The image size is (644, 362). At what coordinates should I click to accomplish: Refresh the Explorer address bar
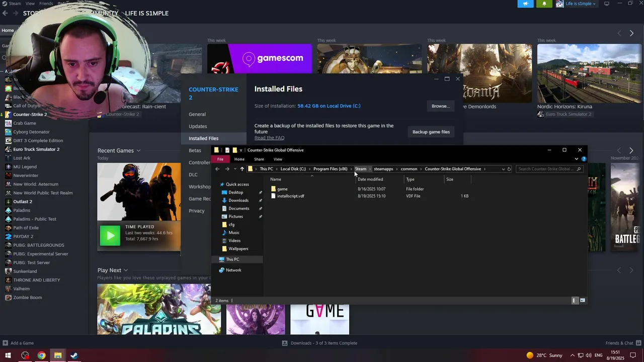tap(509, 169)
